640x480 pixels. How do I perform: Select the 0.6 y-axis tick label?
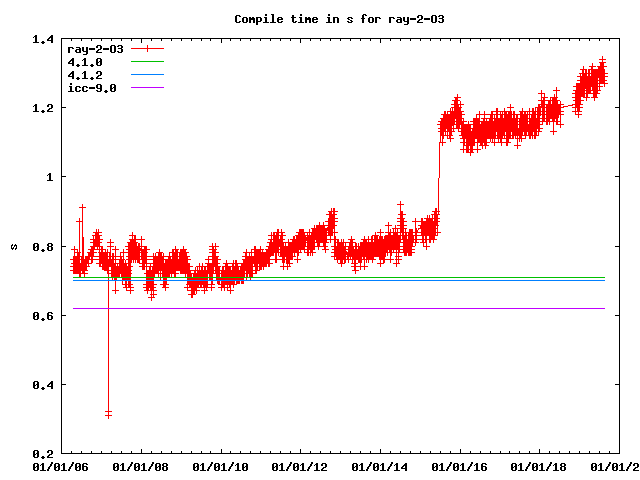pyautogui.click(x=42, y=315)
